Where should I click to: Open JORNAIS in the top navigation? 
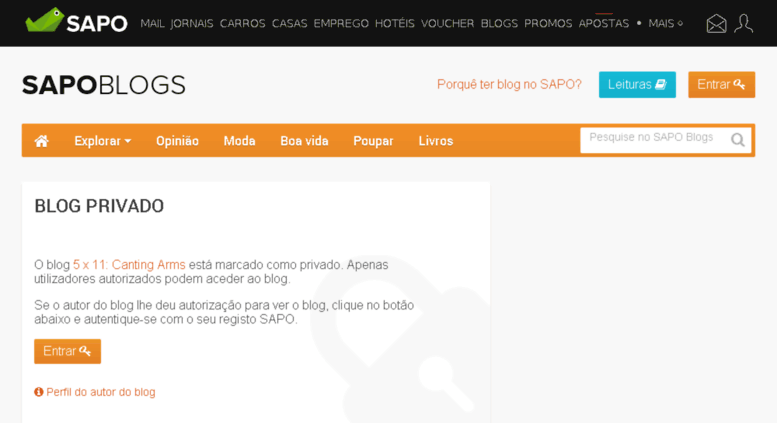[x=192, y=23]
